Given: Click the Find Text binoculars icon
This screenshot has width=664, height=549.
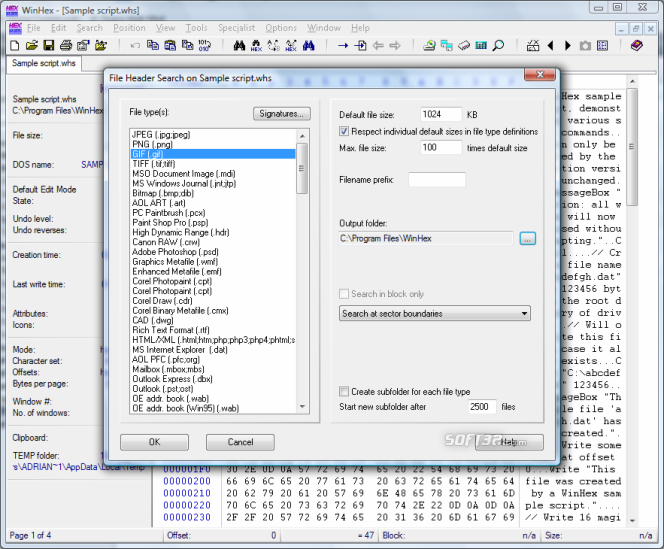Looking at the screenshot, I should (239, 45).
